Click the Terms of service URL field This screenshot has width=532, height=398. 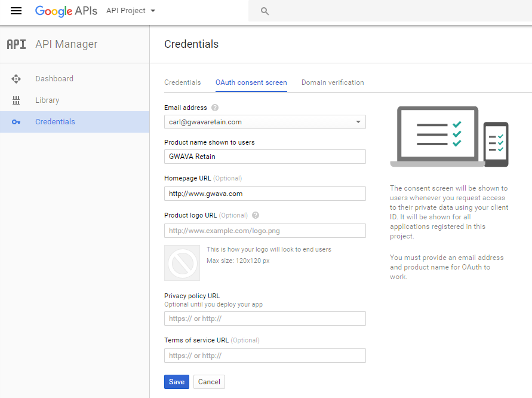[x=265, y=356]
